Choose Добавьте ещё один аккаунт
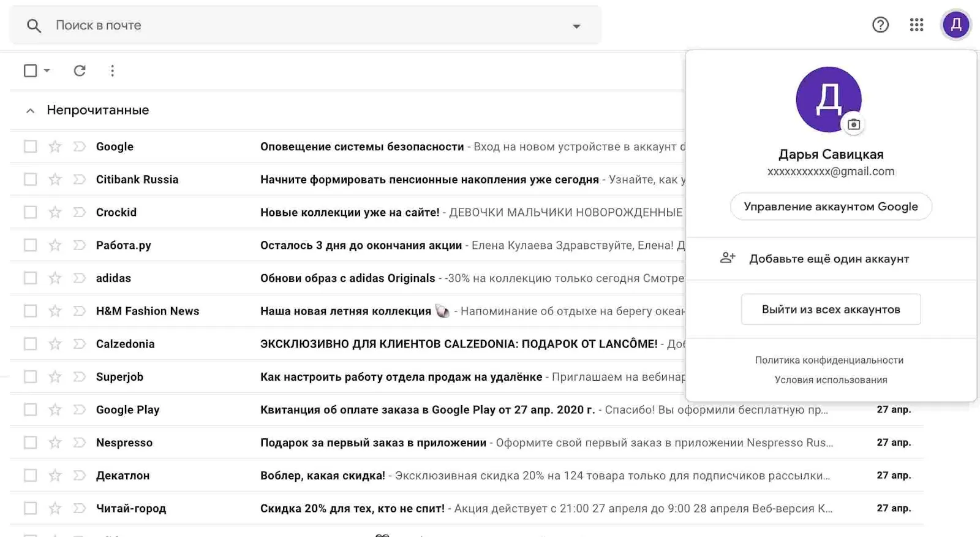 [x=831, y=259]
